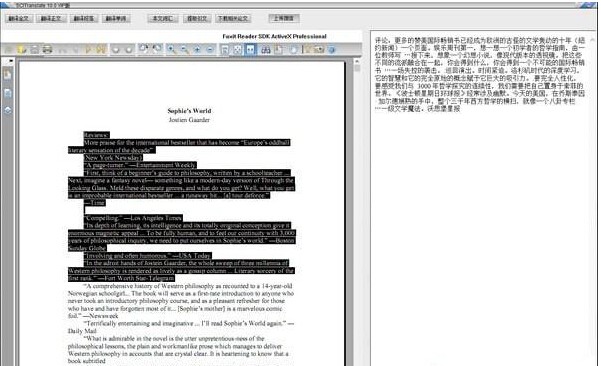601x366 pixels.
Task: Click the author name "Jostien Gaarder"
Action: [189, 120]
